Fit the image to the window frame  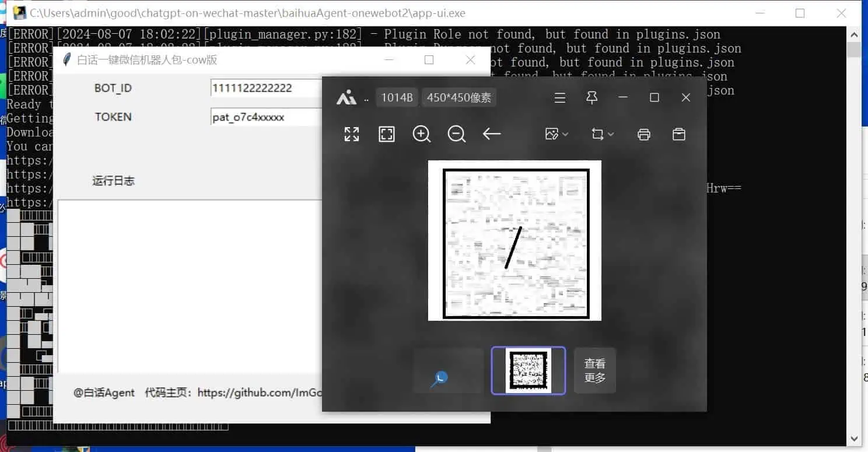pyautogui.click(x=387, y=134)
